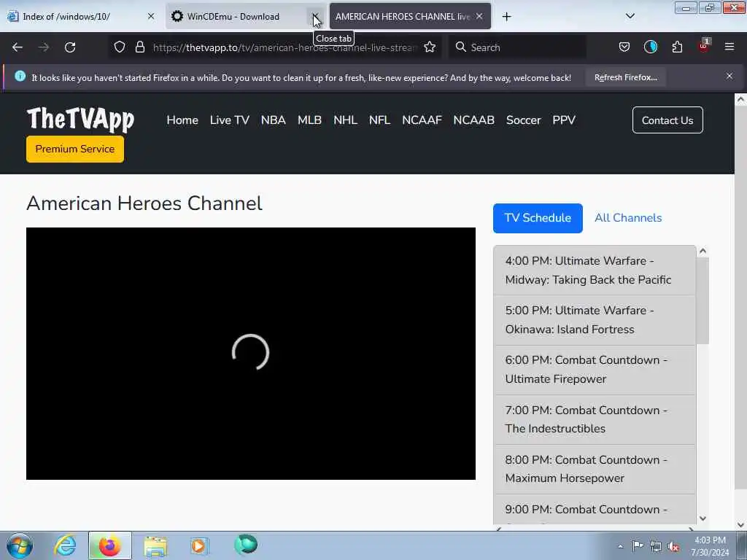
Task: Go to the NHL section
Action: tap(345, 120)
